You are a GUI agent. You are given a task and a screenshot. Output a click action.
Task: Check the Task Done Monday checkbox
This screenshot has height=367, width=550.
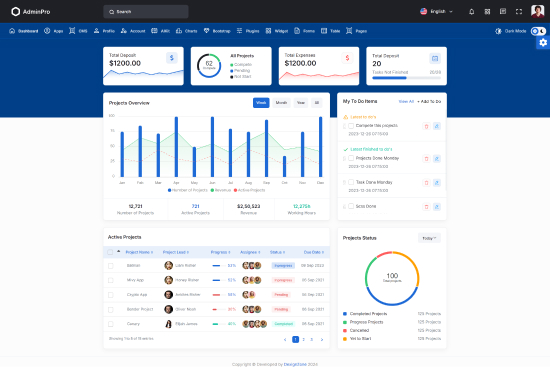coord(351,182)
